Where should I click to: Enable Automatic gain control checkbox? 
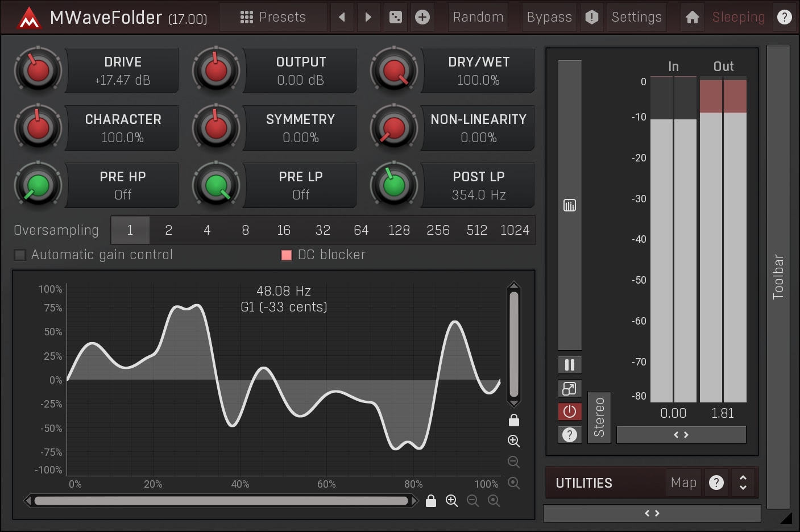20,255
